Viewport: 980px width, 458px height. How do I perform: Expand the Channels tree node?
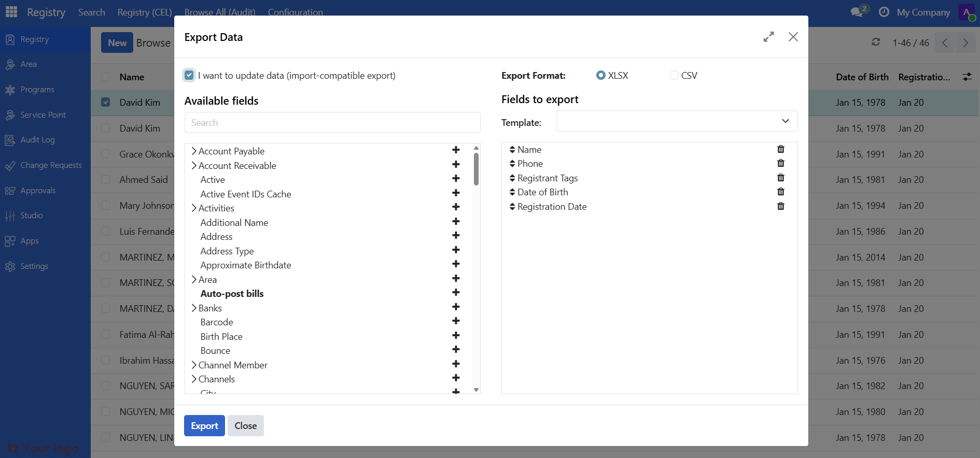[194, 379]
